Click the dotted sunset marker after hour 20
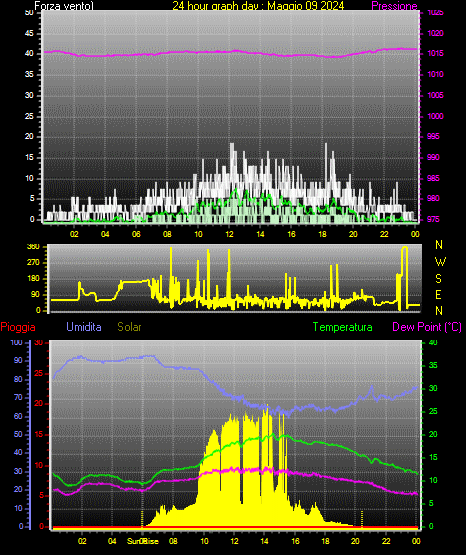466x555 pixels. pos(362,519)
